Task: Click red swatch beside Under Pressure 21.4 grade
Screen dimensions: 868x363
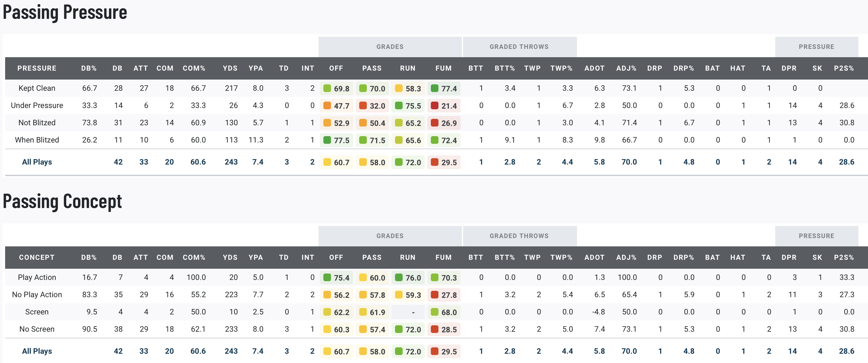Action: coord(434,106)
